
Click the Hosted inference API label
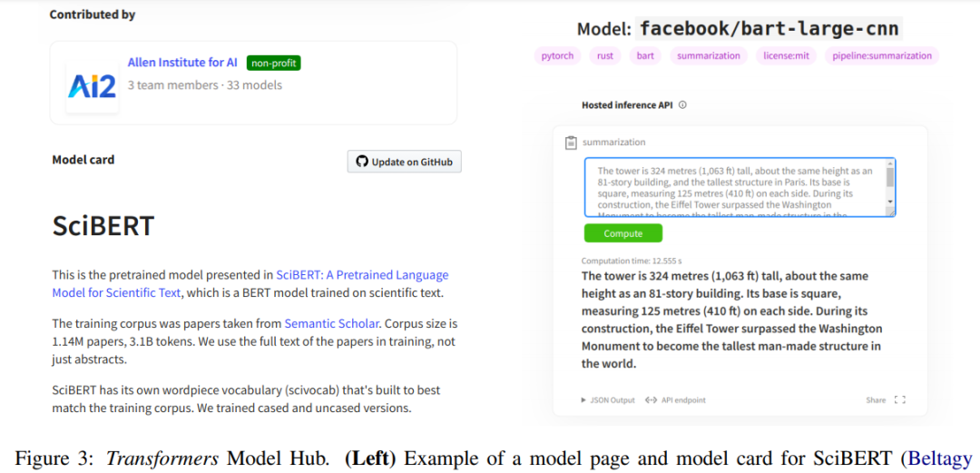(x=627, y=105)
